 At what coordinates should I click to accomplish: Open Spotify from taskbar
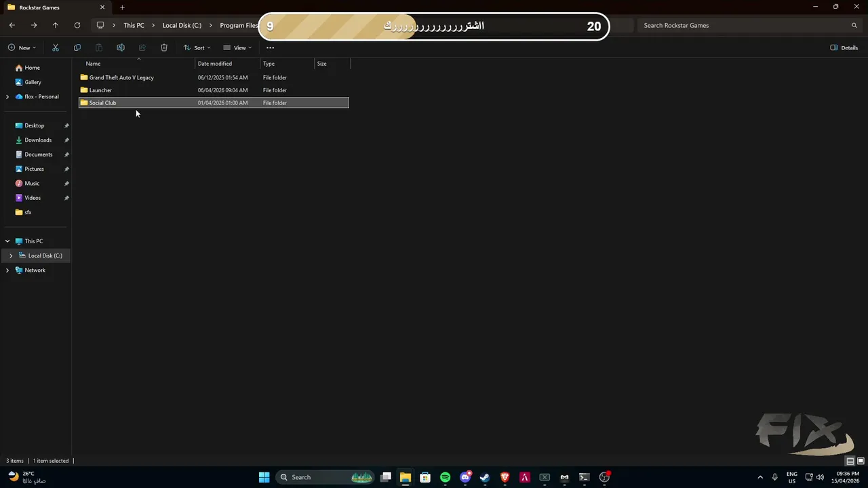pos(445,477)
